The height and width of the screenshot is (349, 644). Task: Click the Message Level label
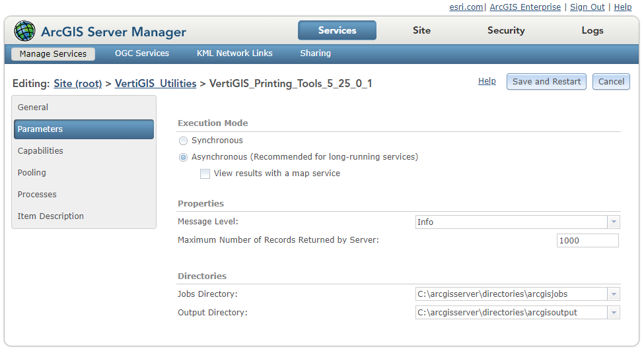tap(208, 222)
